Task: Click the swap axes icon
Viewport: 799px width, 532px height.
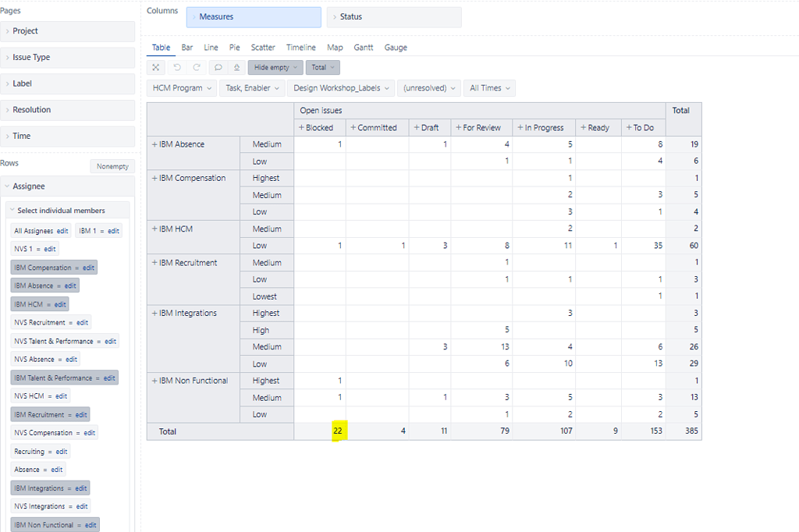Action: (x=155, y=67)
